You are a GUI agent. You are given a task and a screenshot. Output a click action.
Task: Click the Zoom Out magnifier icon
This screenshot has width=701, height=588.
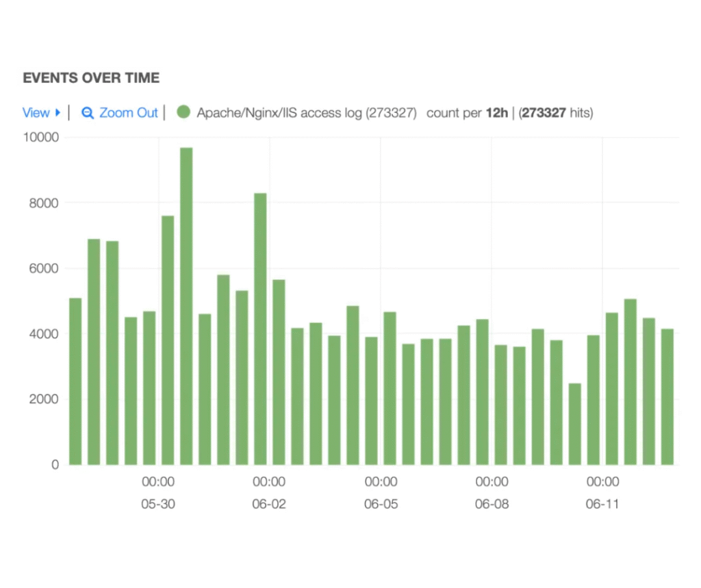87,113
